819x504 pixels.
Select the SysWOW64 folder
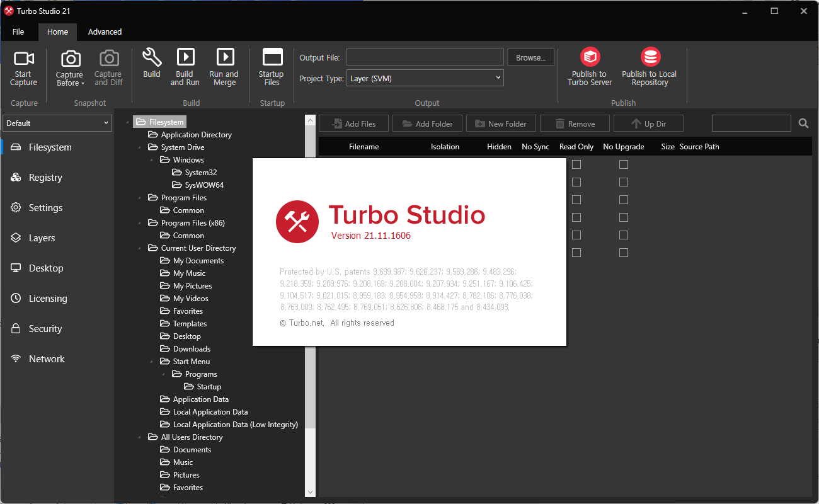(x=197, y=185)
